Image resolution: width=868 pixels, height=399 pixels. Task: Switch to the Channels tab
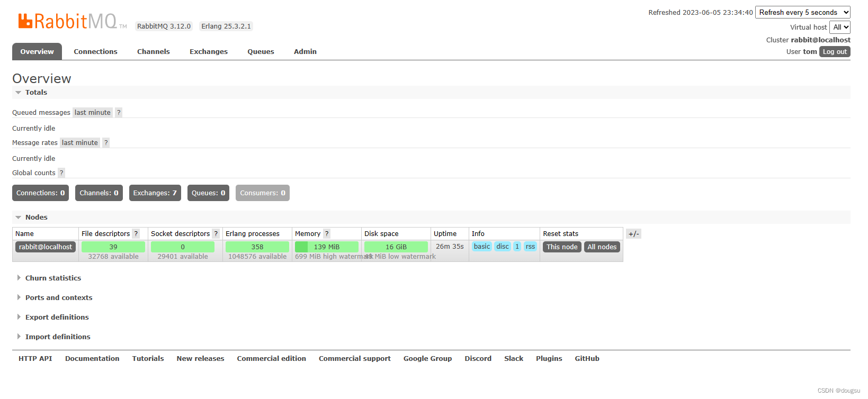point(154,52)
